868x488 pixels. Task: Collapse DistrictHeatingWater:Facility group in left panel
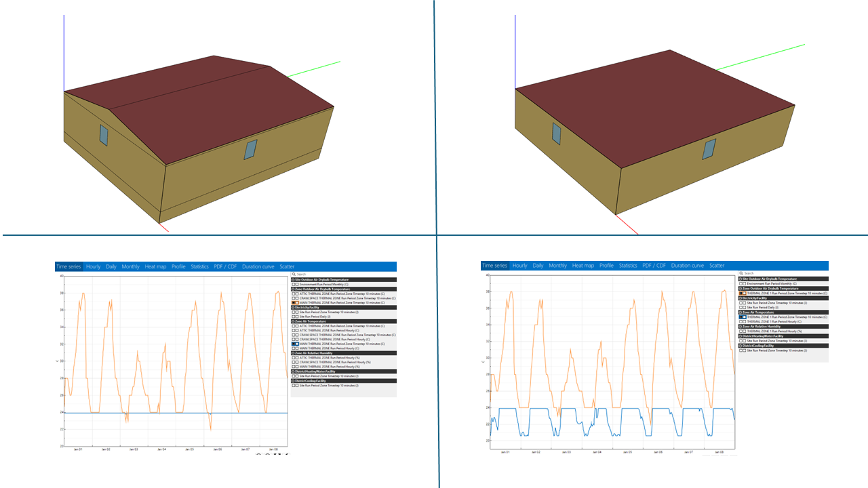pyautogui.click(x=293, y=371)
